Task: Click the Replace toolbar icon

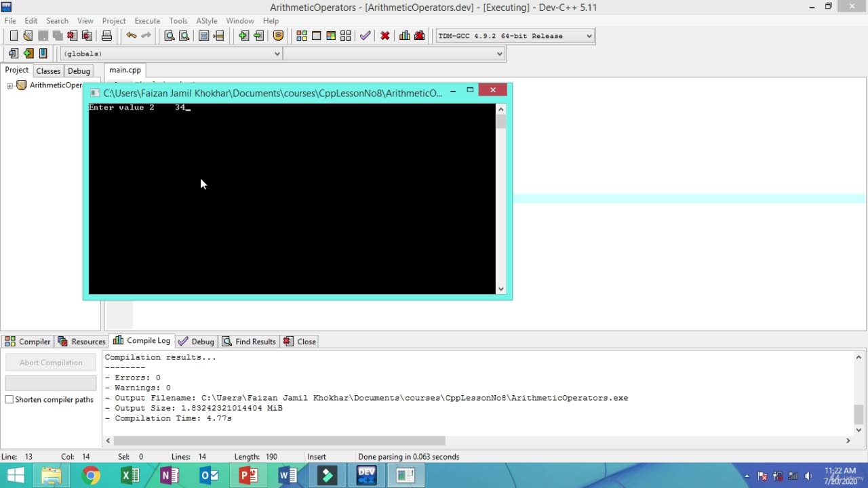Action: pos(184,36)
